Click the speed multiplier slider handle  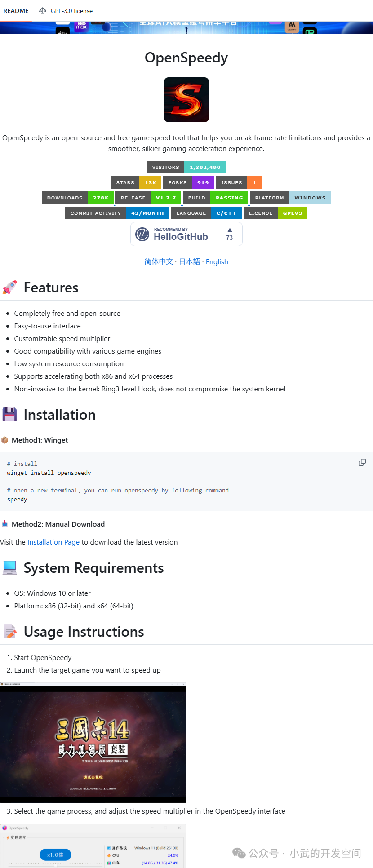click(55, 865)
